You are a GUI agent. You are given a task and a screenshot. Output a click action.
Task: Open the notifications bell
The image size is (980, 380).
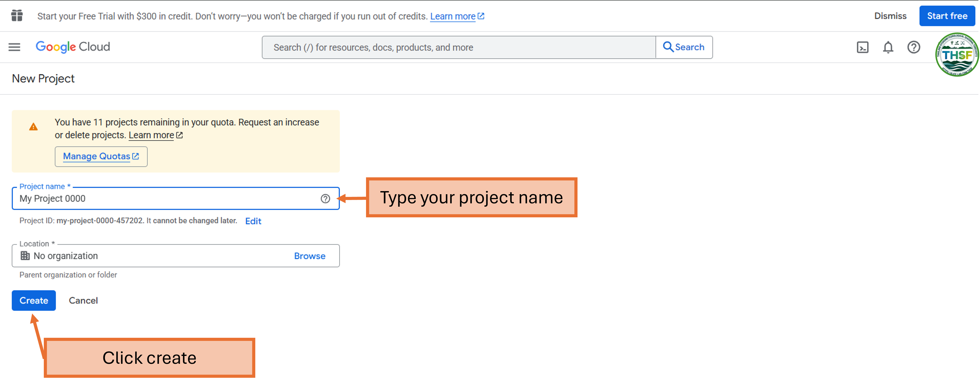pos(888,48)
